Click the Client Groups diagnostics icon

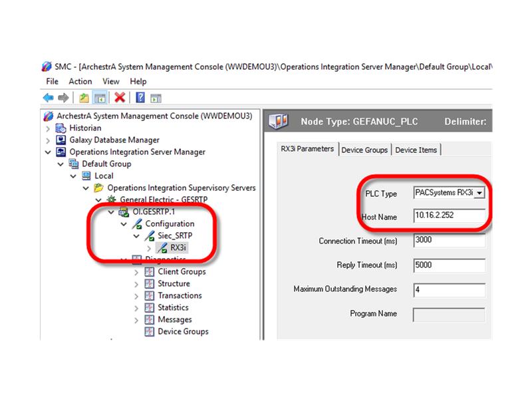[149, 272]
